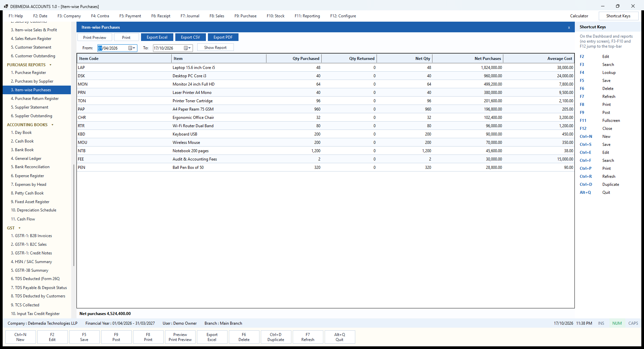The width and height of the screenshot is (644, 349).
Task: Collapse the GST section arrow
Action: (20, 228)
